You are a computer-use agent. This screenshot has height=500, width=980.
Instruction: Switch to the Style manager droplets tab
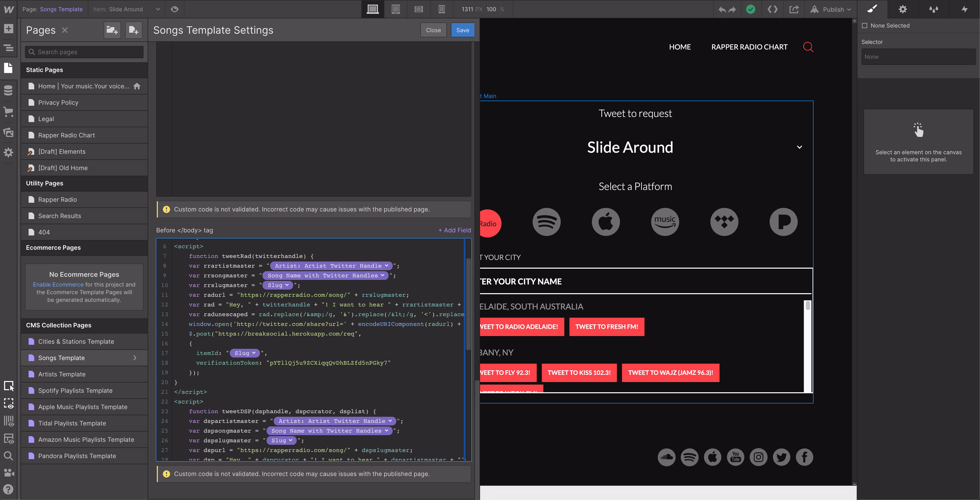934,9
